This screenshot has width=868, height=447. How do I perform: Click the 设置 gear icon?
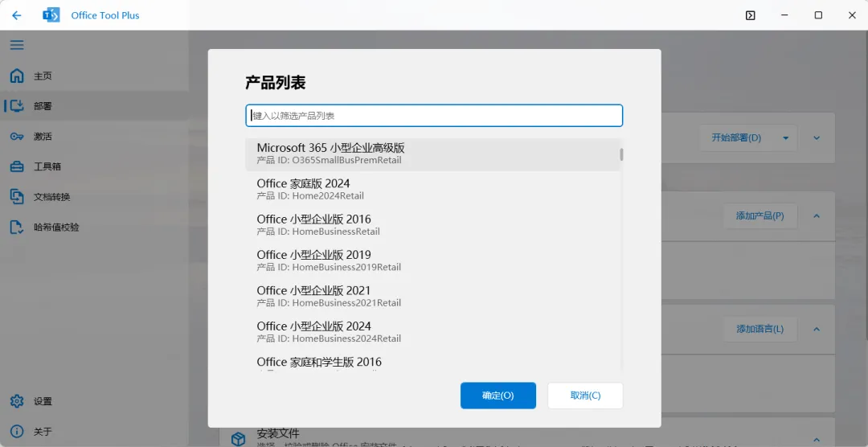pos(17,401)
